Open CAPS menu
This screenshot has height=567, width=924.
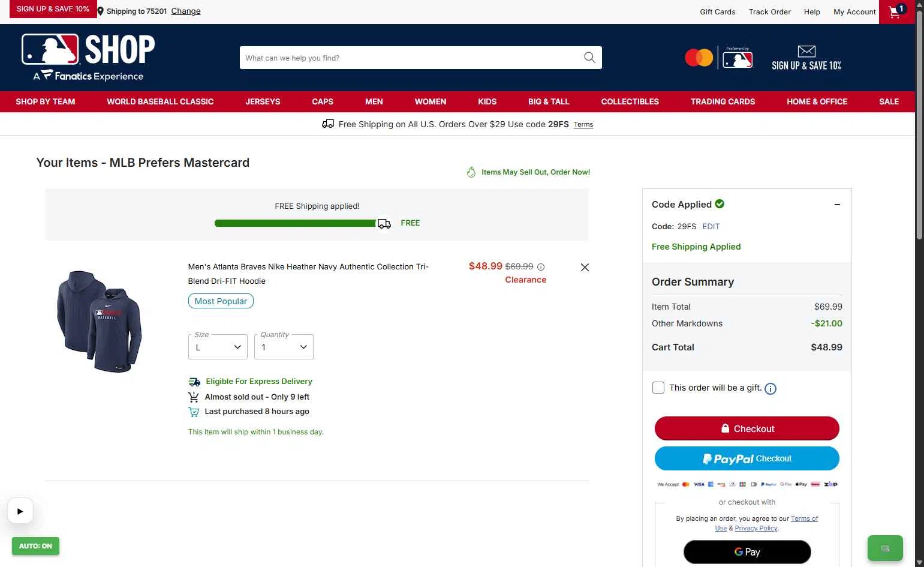(x=323, y=102)
